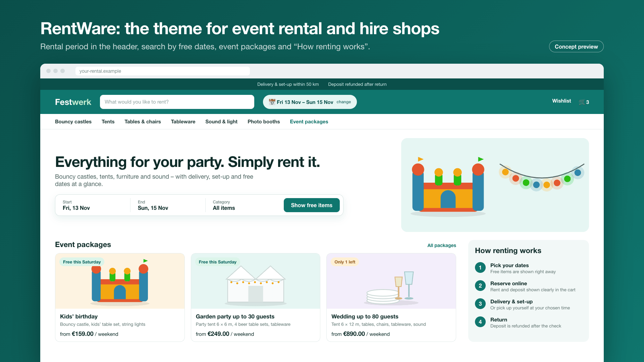Open the All packages link
This screenshot has width=644, height=362.
tap(442, 245)
